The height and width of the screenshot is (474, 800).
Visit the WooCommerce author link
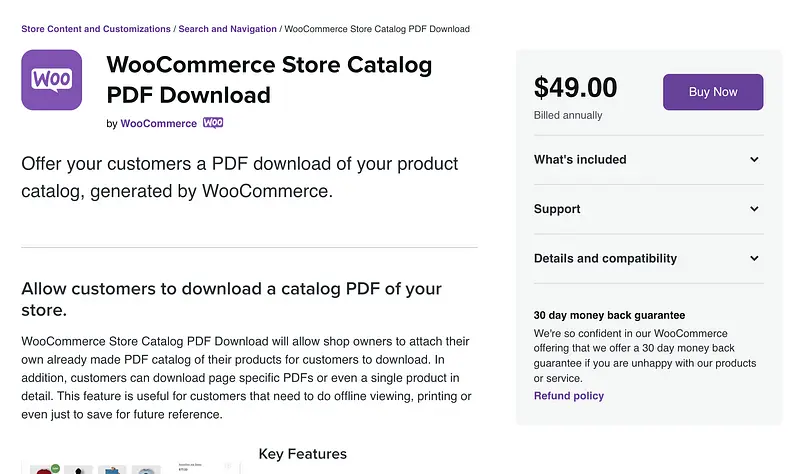pyautogui.click(x=158, y=124)
